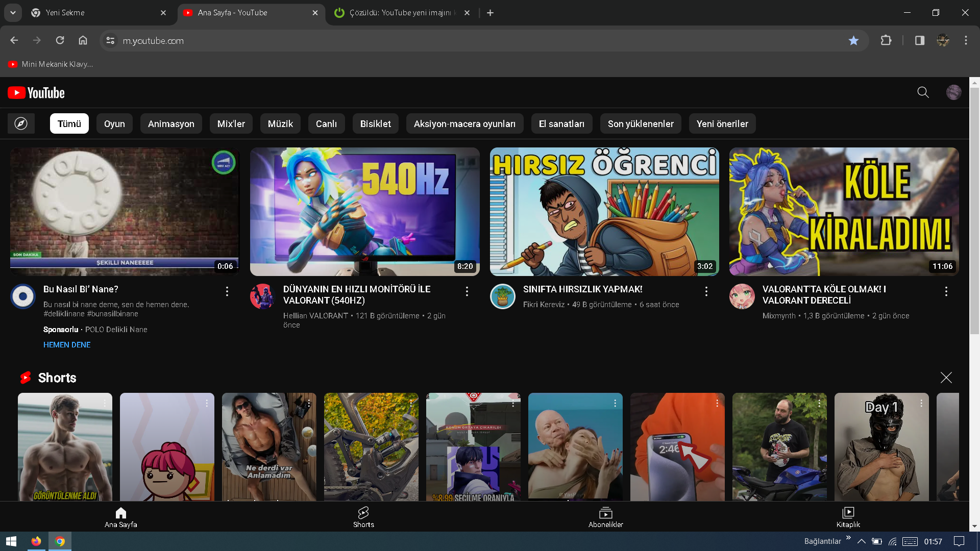
Task: Open the tab search dropdown arrow
Action: pyautogui.click(x=13, y=13)
